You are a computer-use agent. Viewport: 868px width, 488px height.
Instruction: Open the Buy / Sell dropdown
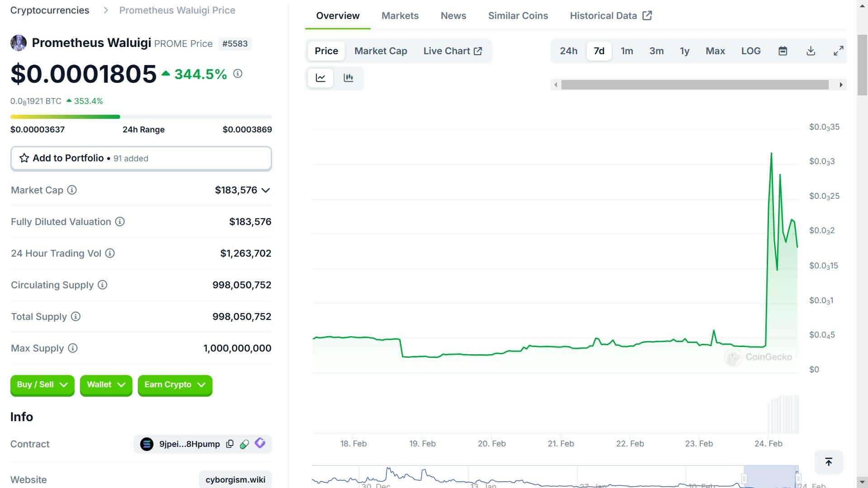click(42, 385)
